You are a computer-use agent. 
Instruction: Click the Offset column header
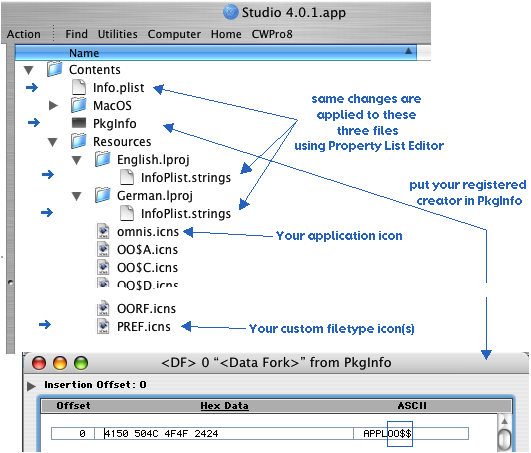73,406
